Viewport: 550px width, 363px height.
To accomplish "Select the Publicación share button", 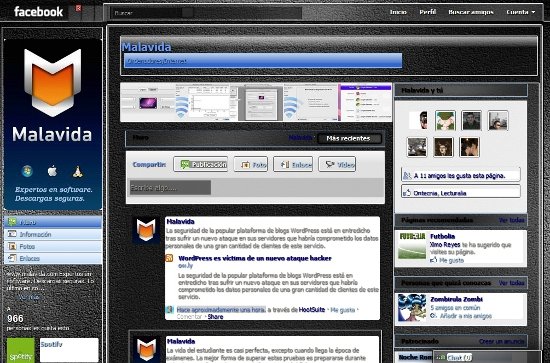I will tap(201, 164).
